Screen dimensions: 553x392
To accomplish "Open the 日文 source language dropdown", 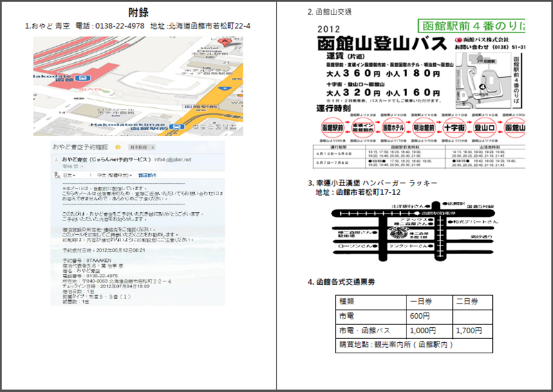I will (70, 175).
